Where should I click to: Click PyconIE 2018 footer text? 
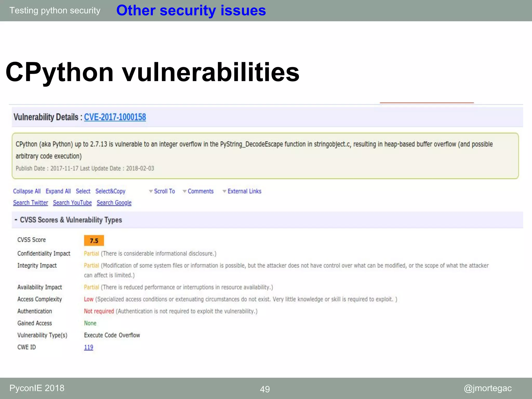coord(37,388)
